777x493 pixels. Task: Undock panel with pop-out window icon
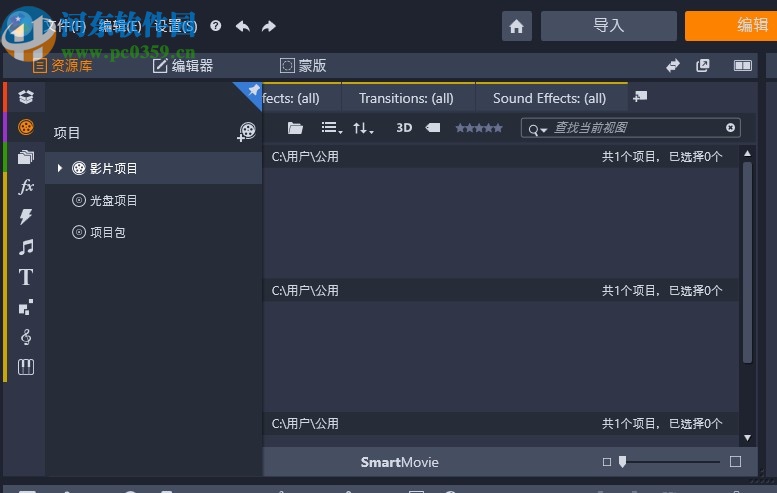click(703, 65)
